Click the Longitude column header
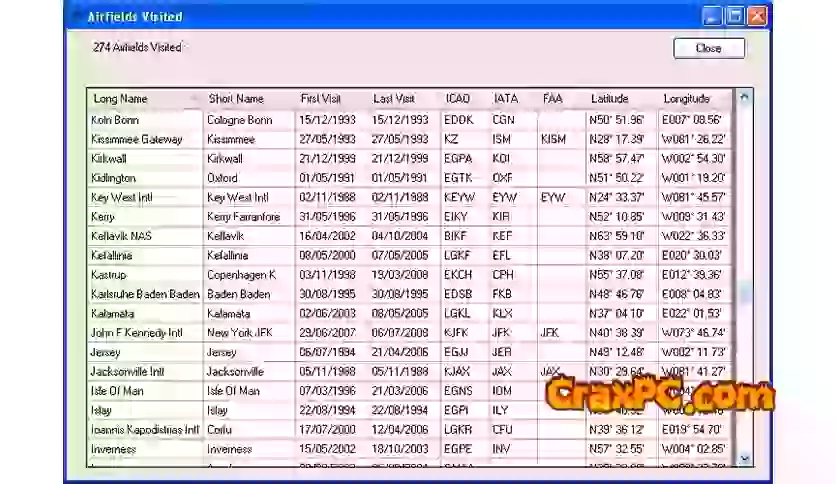This screenshot has height=484, width=836. (x=686, y=99)
